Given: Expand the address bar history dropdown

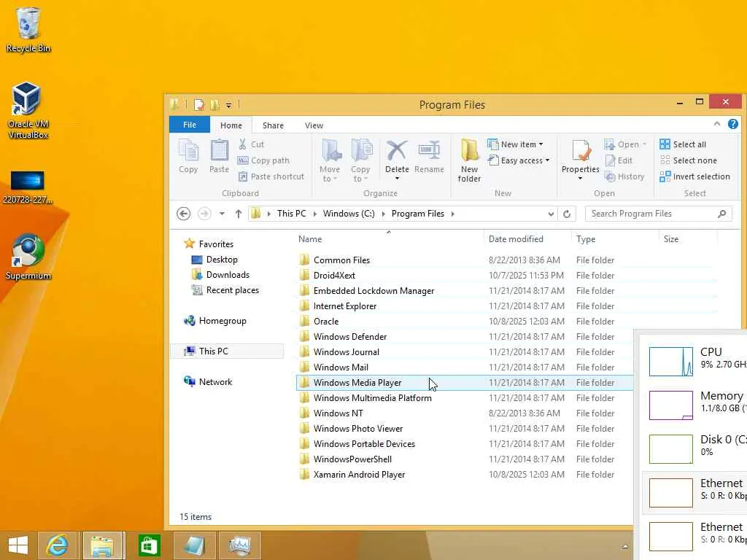Looking at the screenshot, I should pyautogui.click(x=551, y=214).
